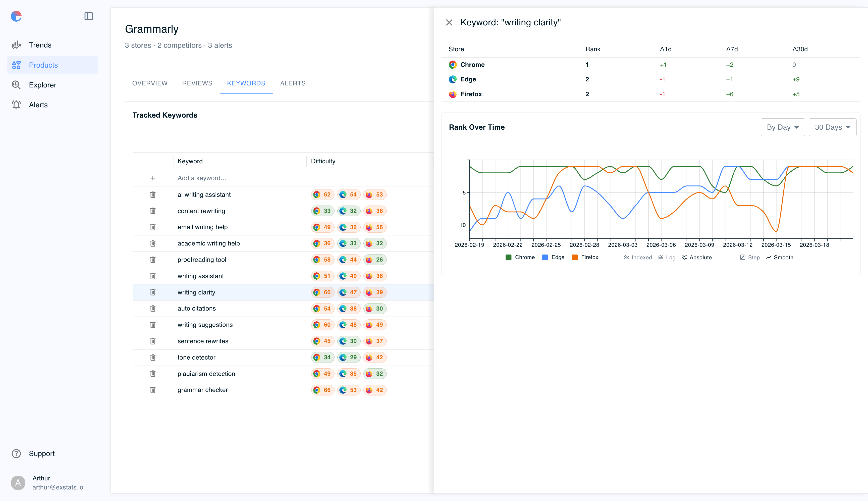Close the keyword detail panel

449,23
